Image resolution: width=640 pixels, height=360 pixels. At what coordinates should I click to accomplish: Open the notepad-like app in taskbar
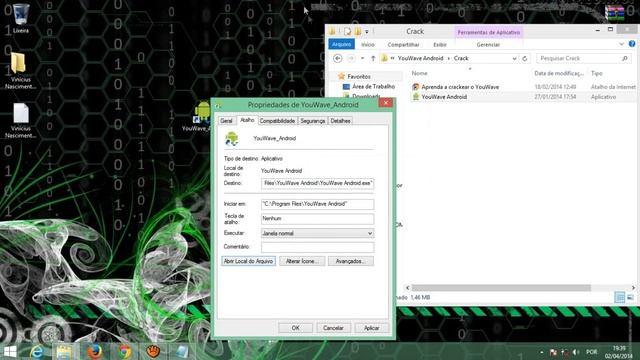[x=182, y=351]
